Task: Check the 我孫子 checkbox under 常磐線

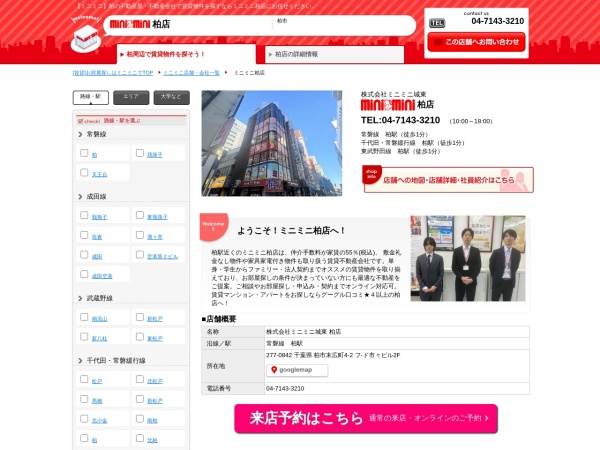Action: coord(140,153)
